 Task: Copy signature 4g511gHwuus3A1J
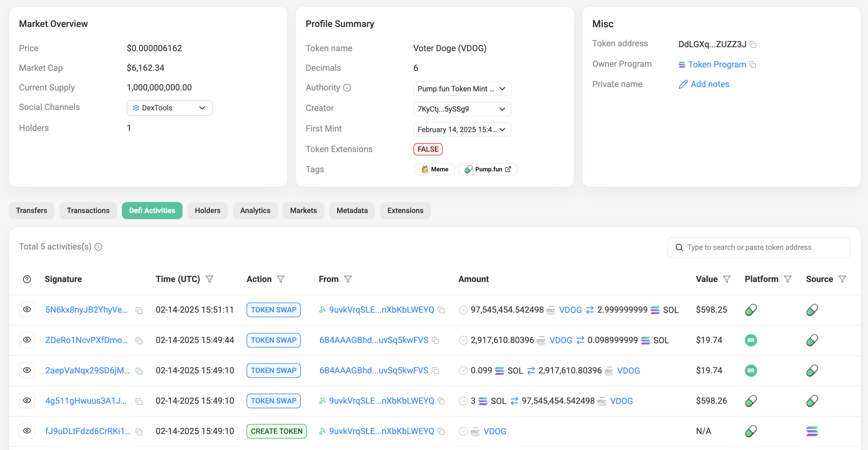pyautogui.click(x=139, y=402)
